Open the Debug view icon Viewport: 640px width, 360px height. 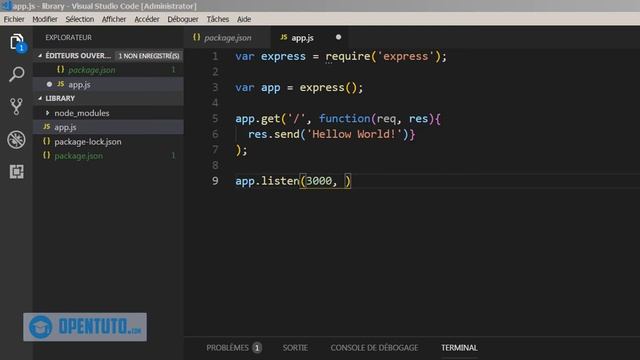coord(16,140)
